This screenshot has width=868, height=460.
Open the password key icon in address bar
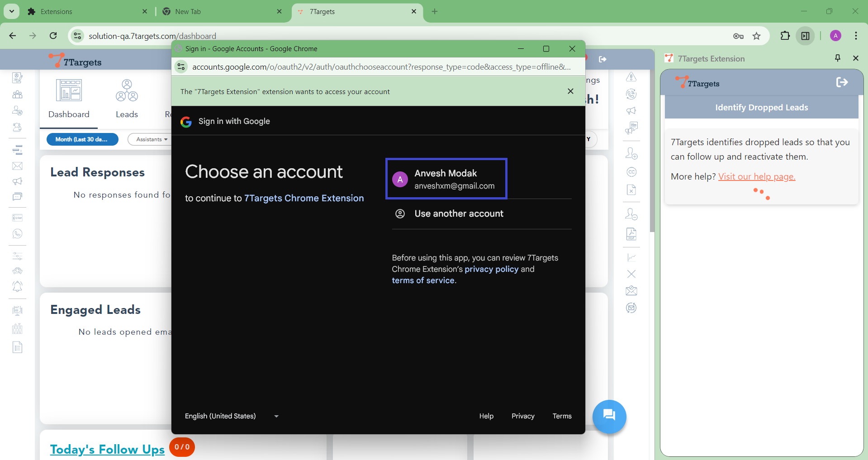click(738, 36)
